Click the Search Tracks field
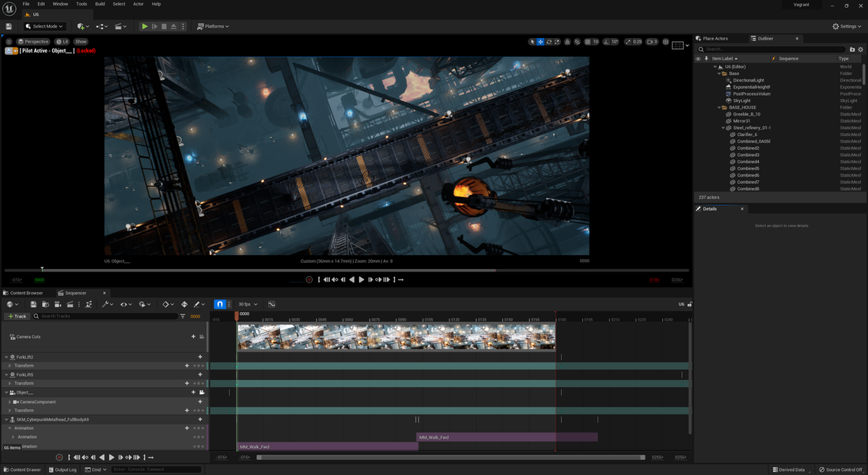The image size is (868, 475). coord(105,316)
